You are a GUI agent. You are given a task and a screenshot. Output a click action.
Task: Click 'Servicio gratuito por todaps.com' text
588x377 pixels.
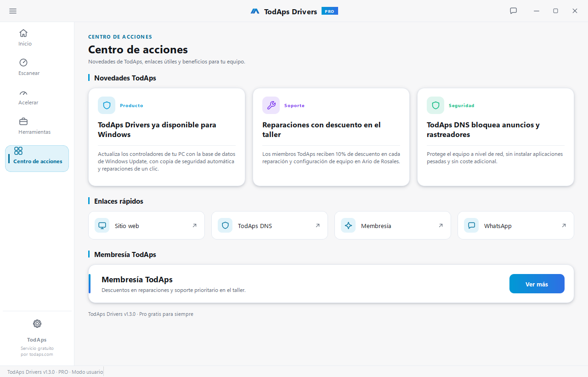[x=37, y=351]
